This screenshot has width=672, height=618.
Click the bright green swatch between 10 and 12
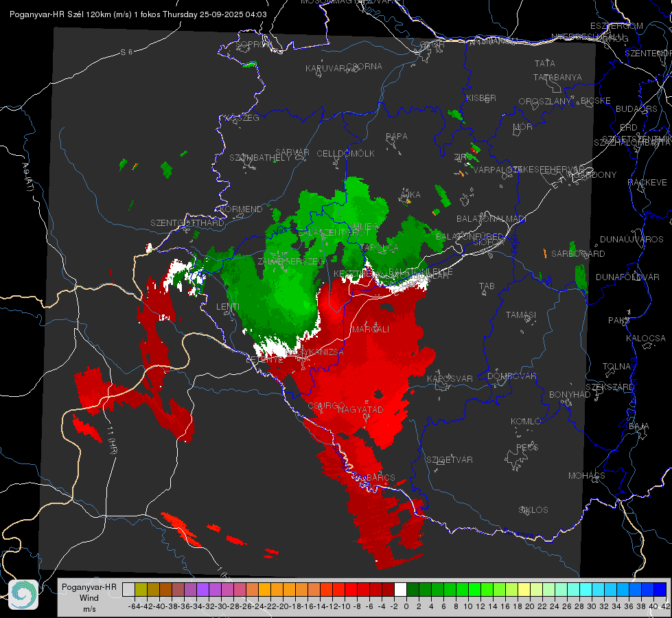pos(474,589)
